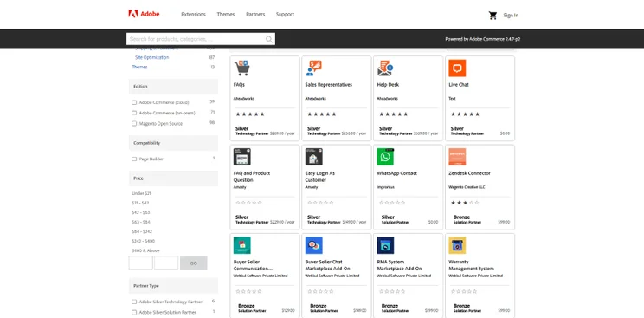Image resolution: width=644 pixels, height=318 pixels.
Task: Open the Support menu
Action: point(285,15)
